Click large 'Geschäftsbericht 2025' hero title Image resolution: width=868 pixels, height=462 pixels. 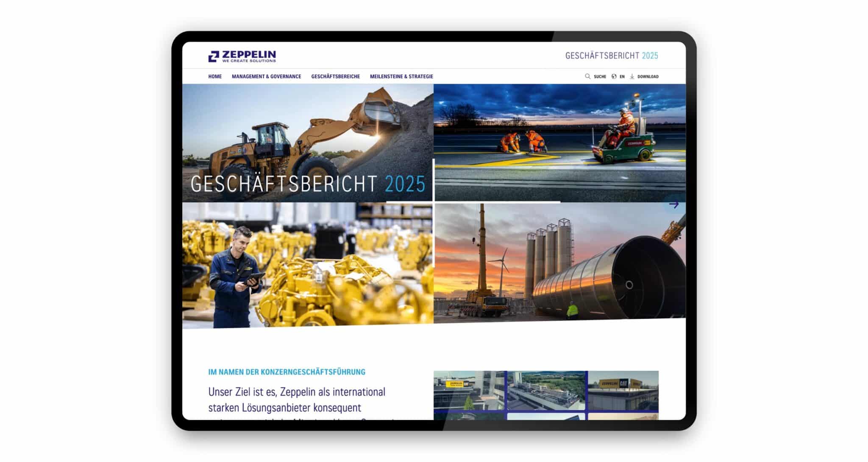pos(308,184)
